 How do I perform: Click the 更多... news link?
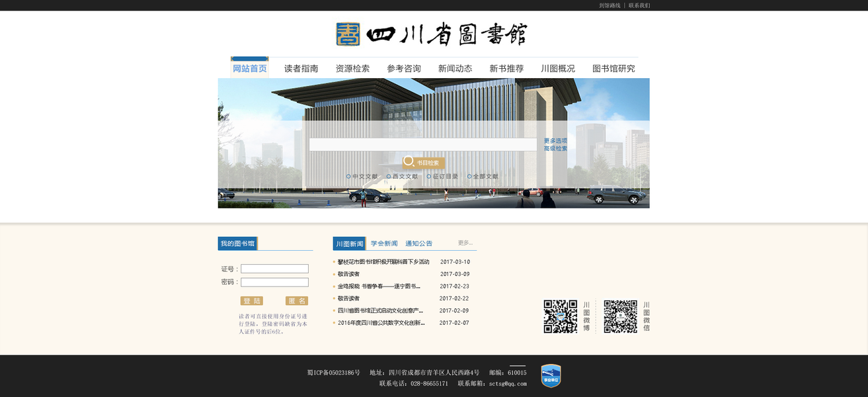point(465,243)
